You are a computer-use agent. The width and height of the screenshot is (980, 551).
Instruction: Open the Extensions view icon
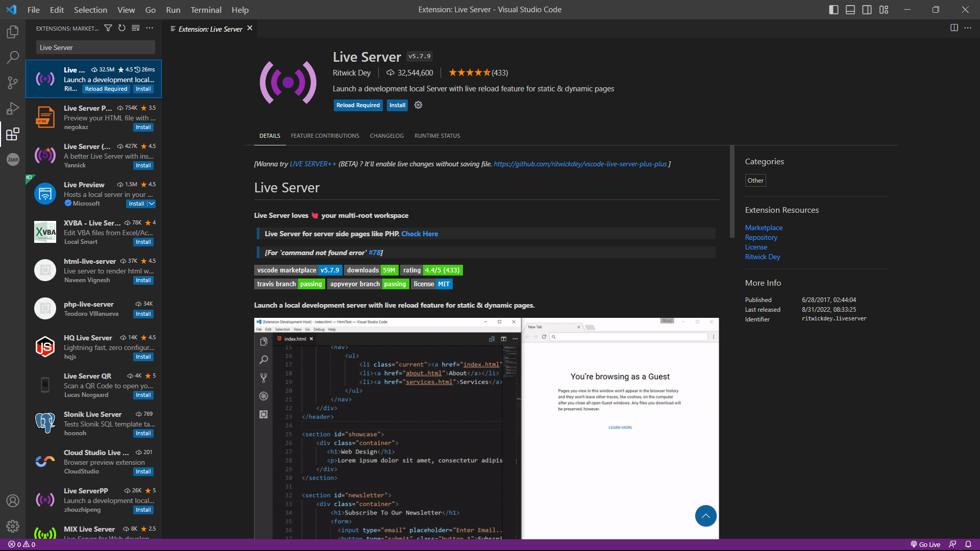[x=13, y=134]
